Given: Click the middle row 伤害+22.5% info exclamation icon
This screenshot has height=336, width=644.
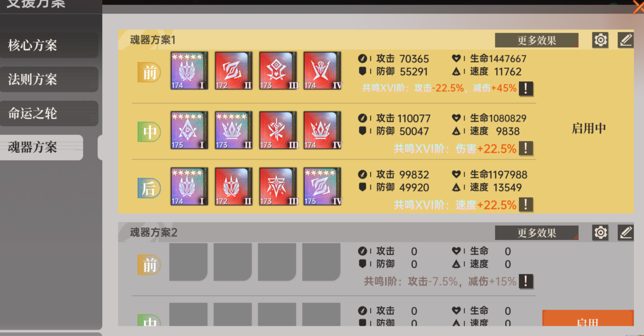Looking at the screenshot, I should coord(526,148).
